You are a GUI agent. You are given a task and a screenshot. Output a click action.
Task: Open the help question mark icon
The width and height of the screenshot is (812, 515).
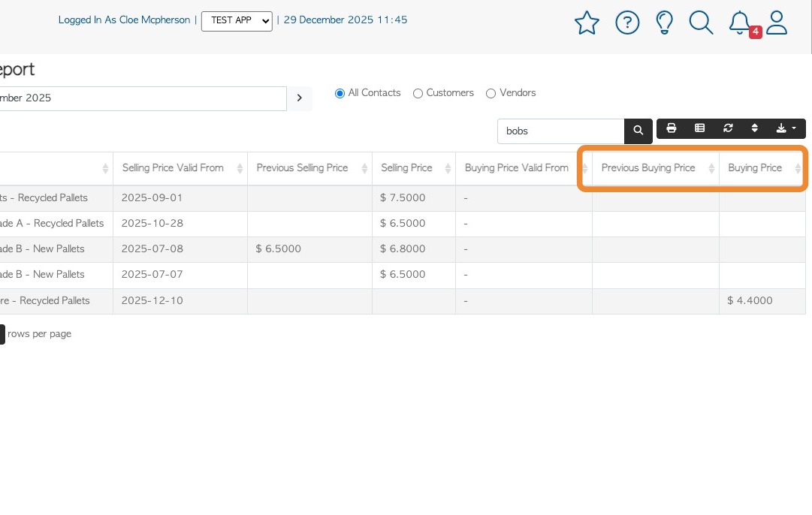click(627, 23)
